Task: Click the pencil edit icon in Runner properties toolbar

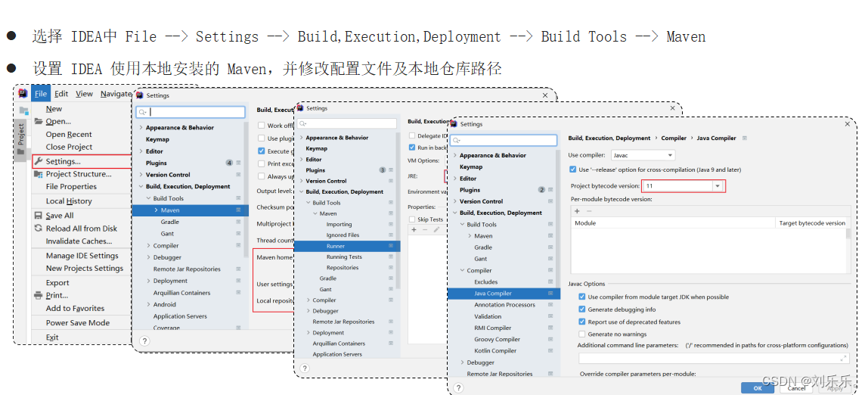Action: click(436, 229)
